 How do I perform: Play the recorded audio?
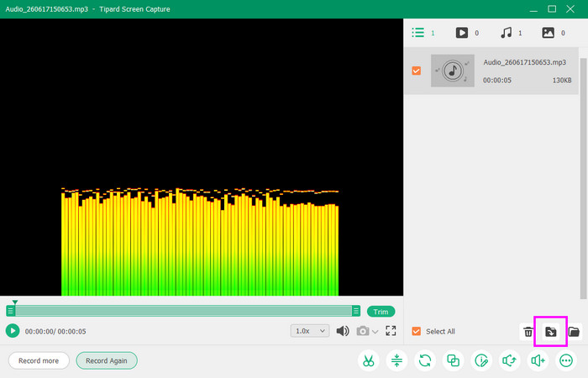pos(13,331)
